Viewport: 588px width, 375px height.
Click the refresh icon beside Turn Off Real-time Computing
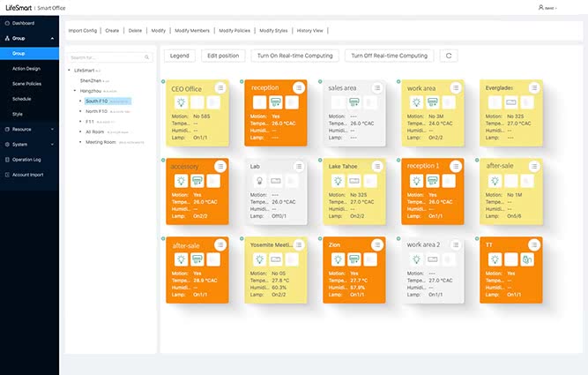coord(449,56)
